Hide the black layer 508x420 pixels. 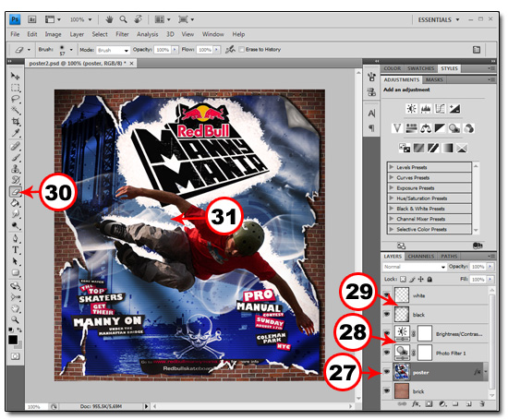point(386,315)
